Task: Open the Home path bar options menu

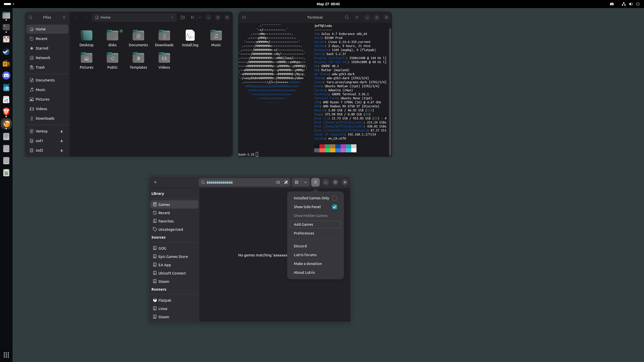Action: [x=172, y=17]
